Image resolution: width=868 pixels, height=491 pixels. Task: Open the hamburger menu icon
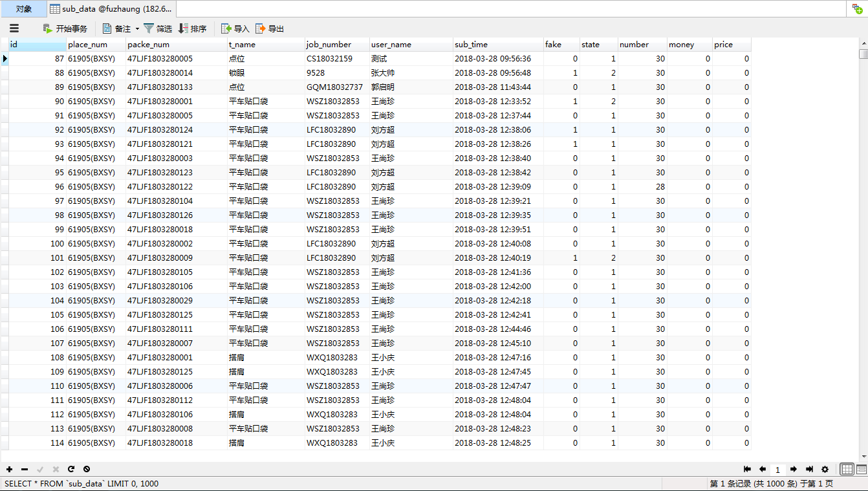tap(14, 28)
